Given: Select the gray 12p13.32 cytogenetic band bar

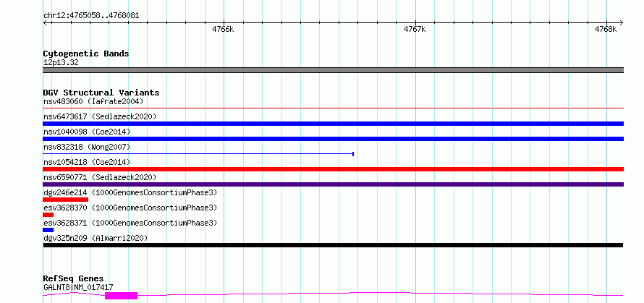Looking at the screenshot, I should (x=333, y=70).
